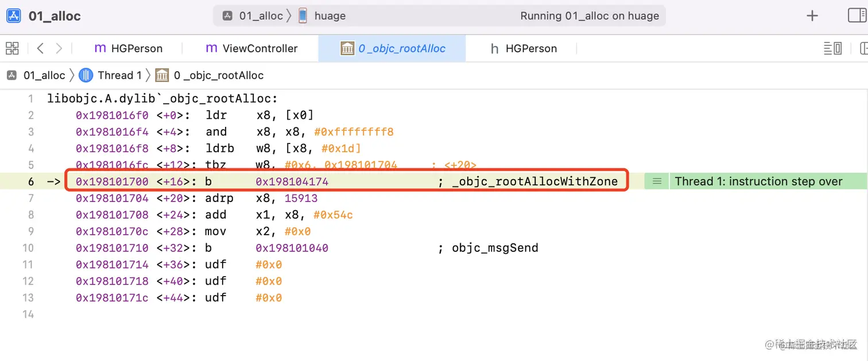The height and width of the screenshot is (361, 868).
Task: Click the building icon on _objc_rootAlloc tab
Action: (347, 48)
